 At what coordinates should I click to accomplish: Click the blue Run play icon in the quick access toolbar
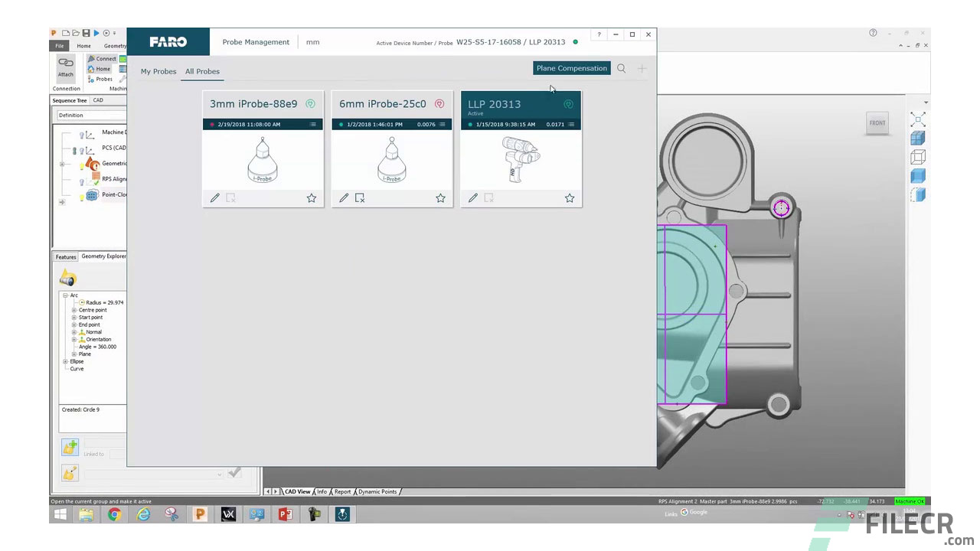[96, 33]
